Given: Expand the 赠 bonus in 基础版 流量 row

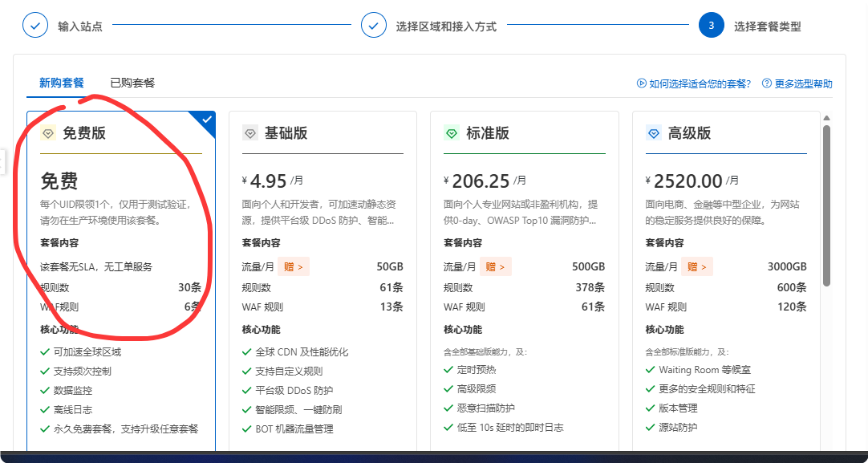Looking at the screenshot, I should point(294,266).
